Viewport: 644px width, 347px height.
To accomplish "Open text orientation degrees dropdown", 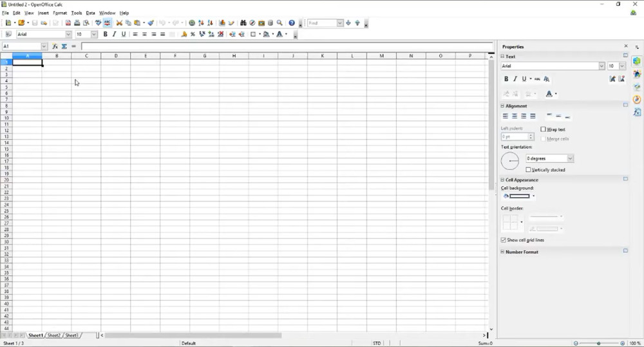I will point(570,158).
